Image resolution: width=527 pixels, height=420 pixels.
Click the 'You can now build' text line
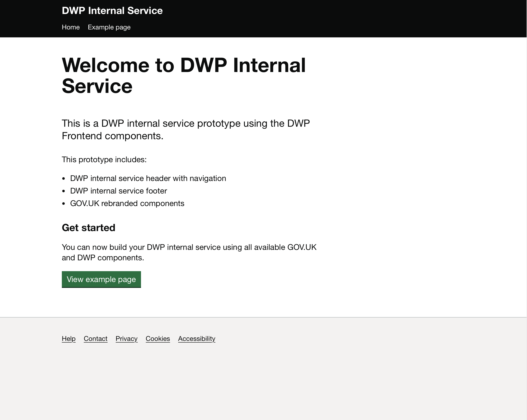(x=189, y=247)
